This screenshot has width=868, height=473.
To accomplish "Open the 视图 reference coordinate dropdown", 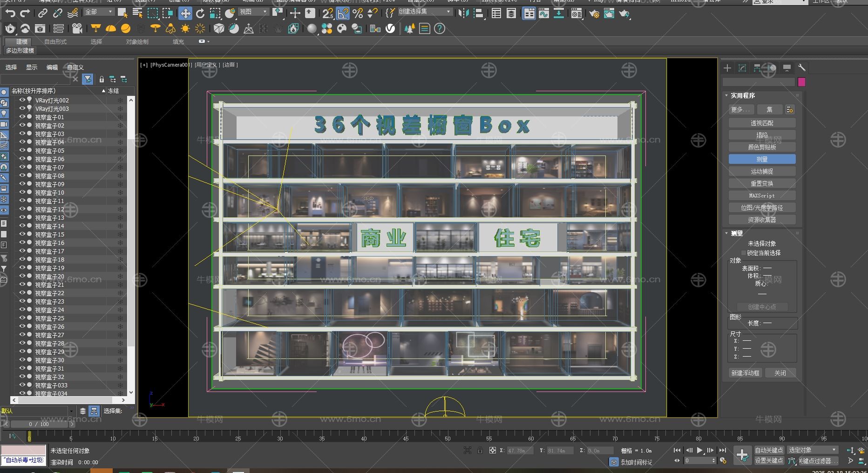I will point(253,12).
